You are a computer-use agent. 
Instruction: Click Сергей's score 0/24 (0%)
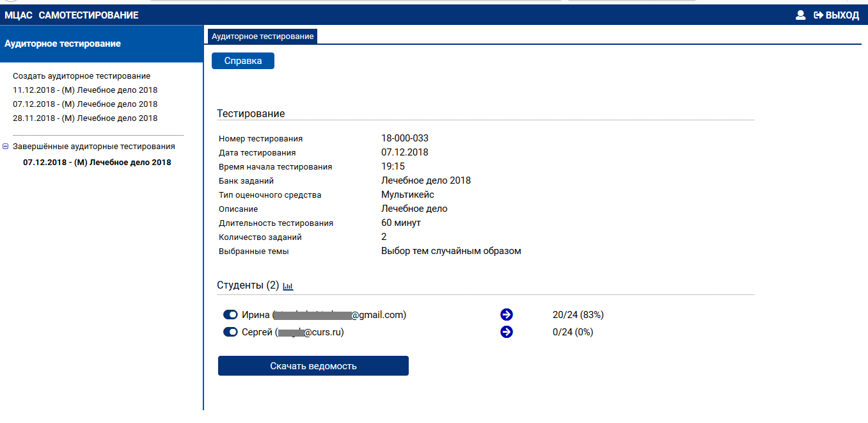[572, 332]
